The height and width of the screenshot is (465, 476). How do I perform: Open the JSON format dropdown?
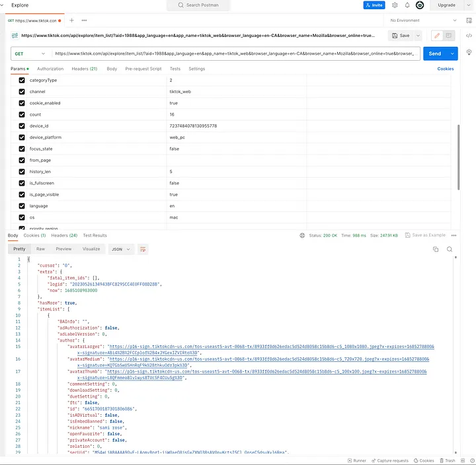(121, 249)
